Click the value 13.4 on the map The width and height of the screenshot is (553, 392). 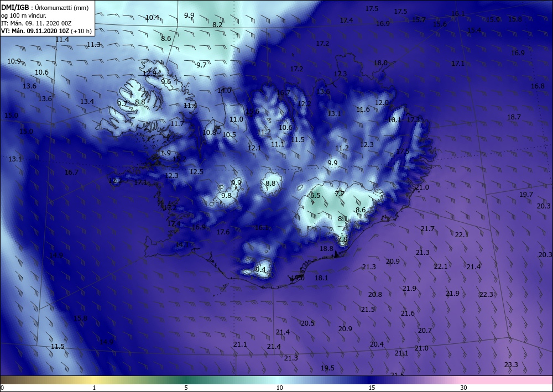coord(87,102)
